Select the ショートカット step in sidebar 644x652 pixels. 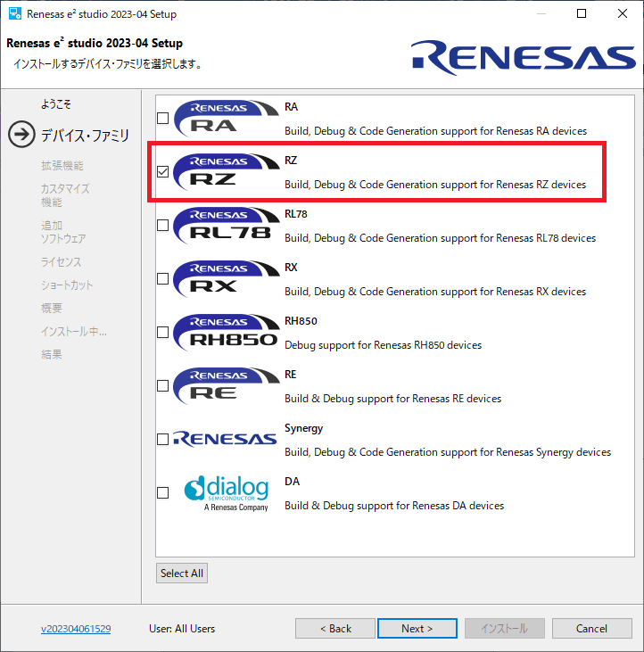(67, 285)
